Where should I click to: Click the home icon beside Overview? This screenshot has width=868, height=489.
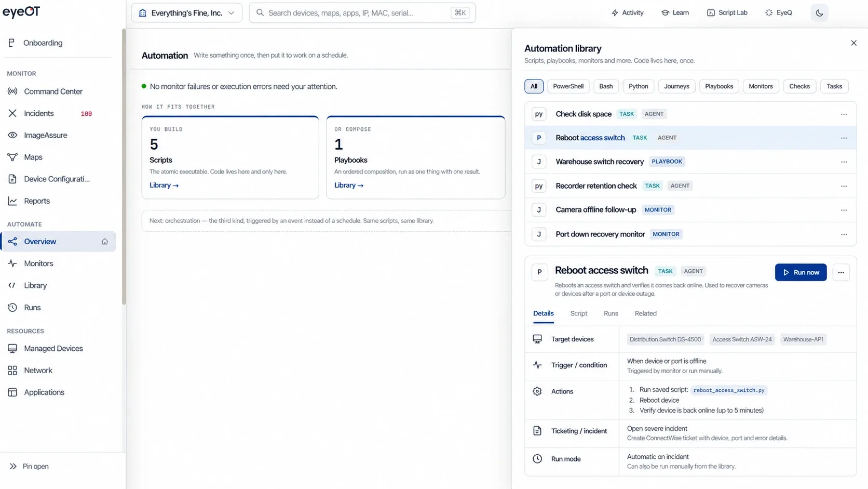point(105,242)
